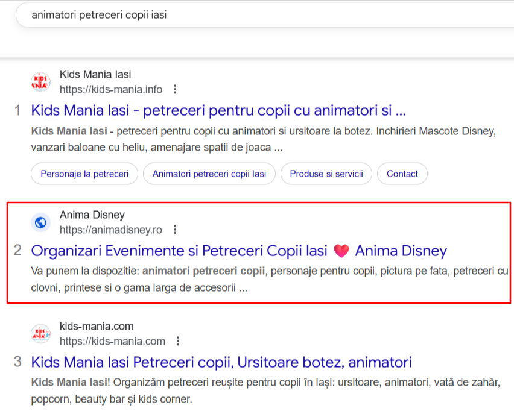Click the Anima Disney globe favicon

point(40,222)
